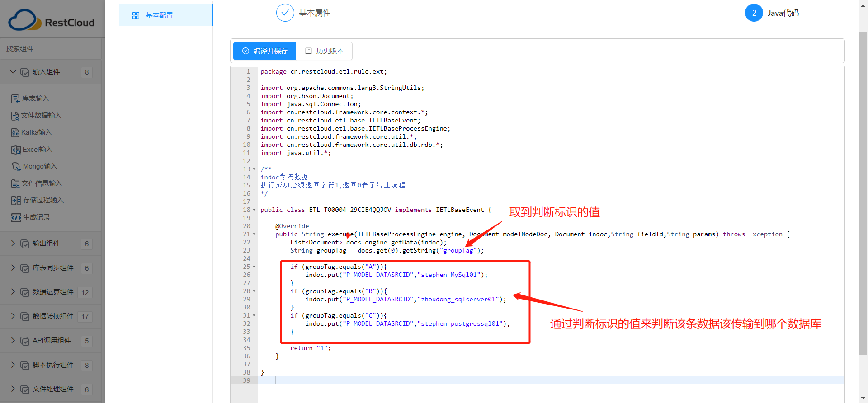This screenshot has height=403, width=868.
Task: Select the 存储过程输入 component
Action: point(38,200)
